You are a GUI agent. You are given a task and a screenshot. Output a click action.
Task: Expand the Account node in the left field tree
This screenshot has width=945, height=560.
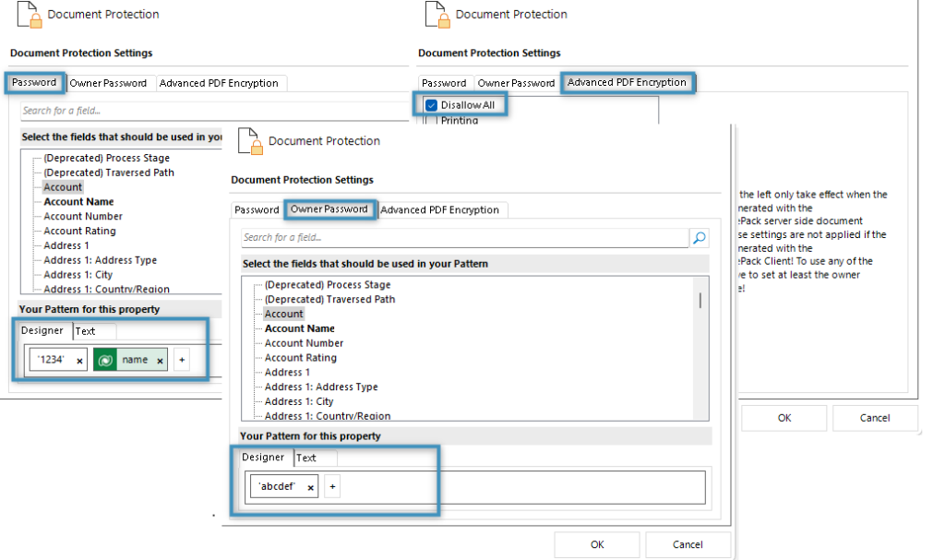[x=63, y=187]
